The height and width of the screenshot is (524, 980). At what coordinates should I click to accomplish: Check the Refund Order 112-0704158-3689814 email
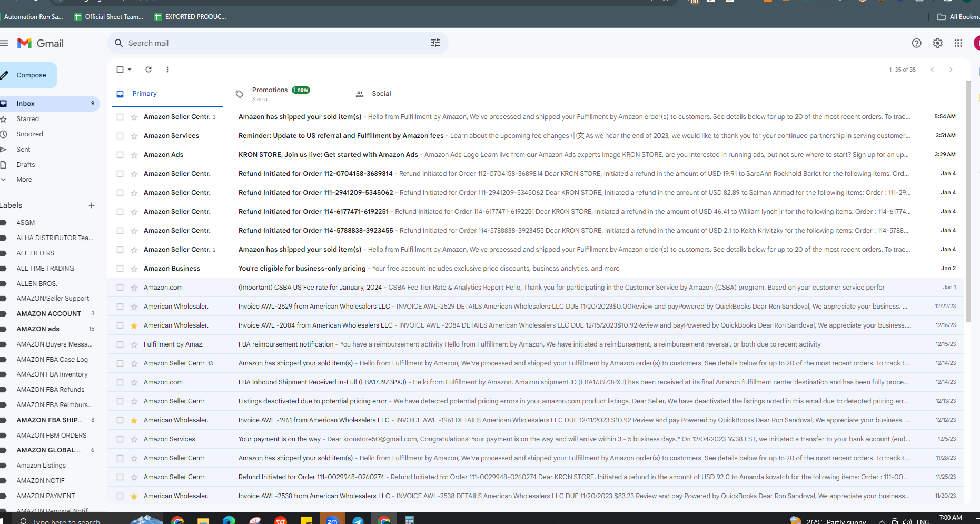coord(120,174)
